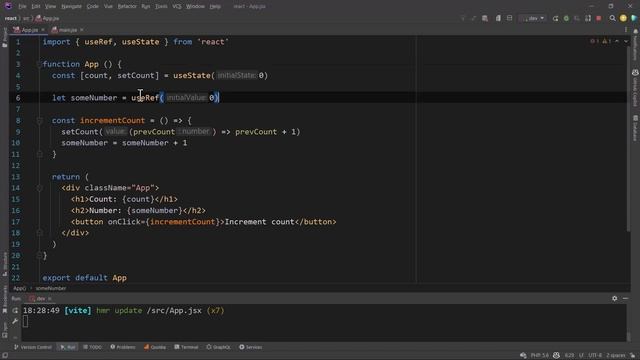Collapse incrementCount fold marker on line 8

pos(39,120)
